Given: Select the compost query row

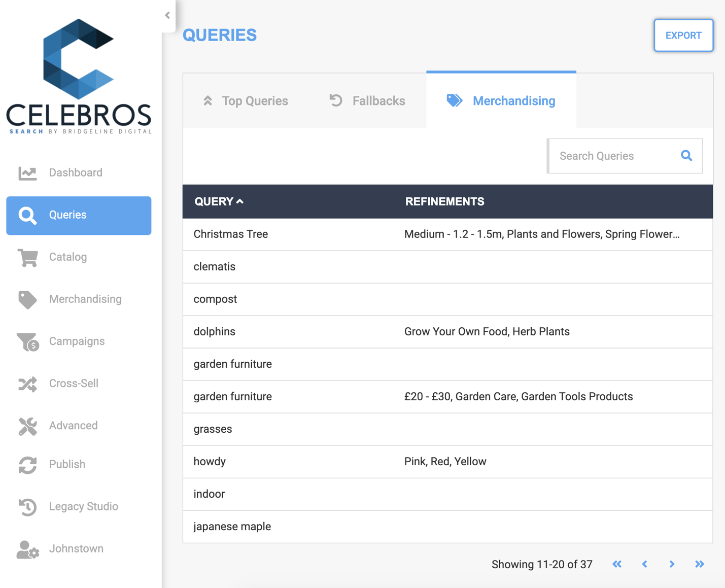Looking at the screenshot, I should pos(447,299).
